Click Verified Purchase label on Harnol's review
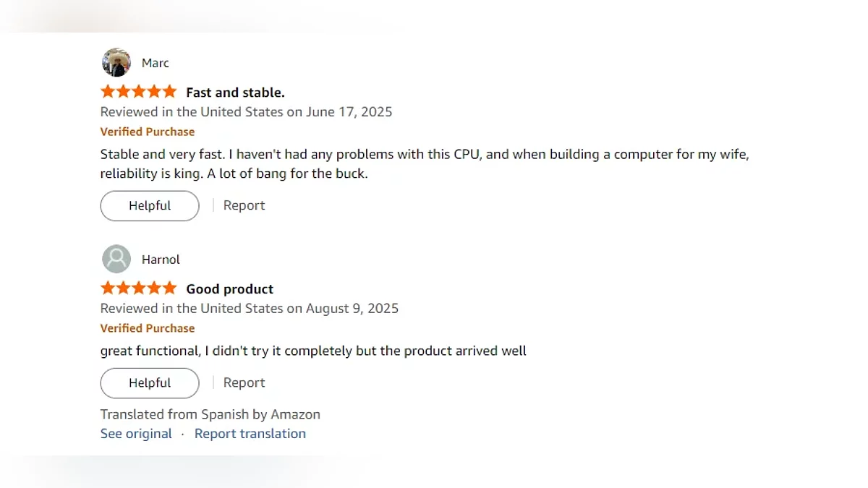This screenshot has width=868, height=488. [x=148, y=328]
